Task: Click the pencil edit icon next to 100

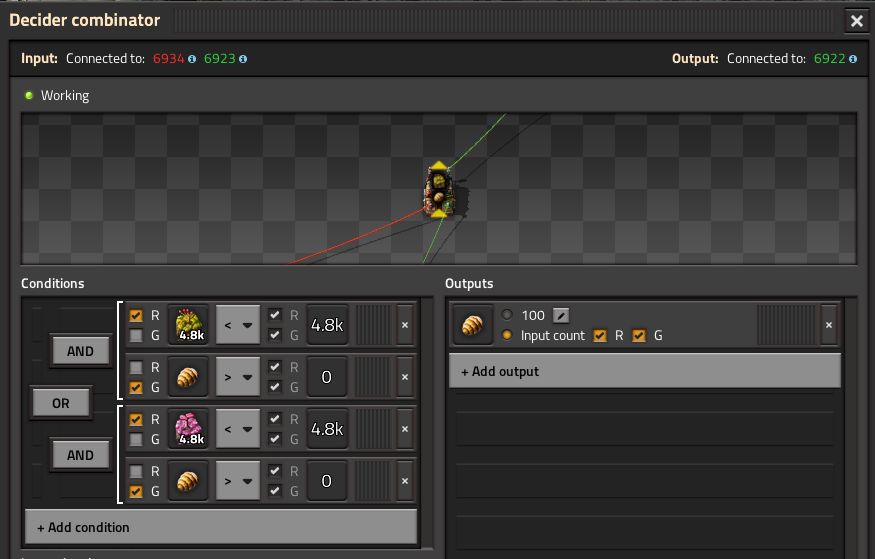Action: 561,315
